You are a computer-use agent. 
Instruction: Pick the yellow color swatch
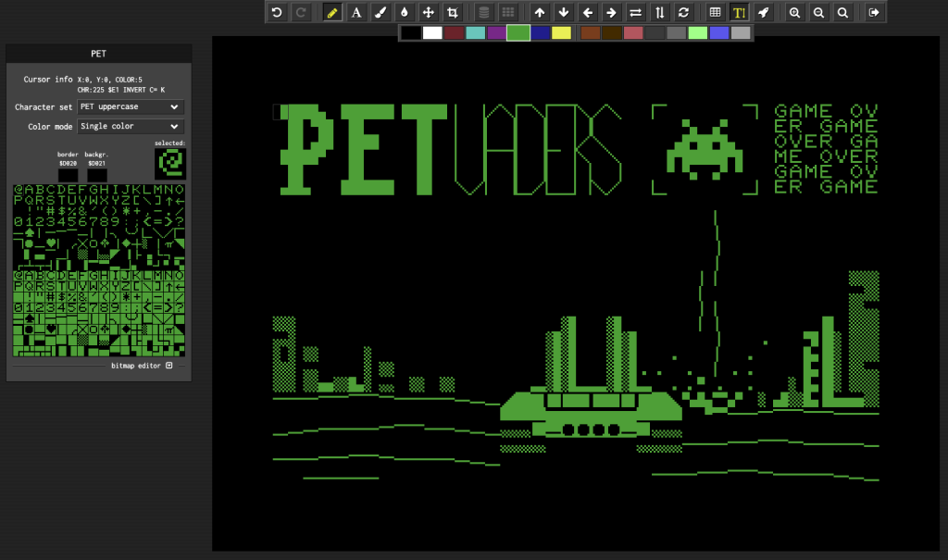click(x=561, y=32)
